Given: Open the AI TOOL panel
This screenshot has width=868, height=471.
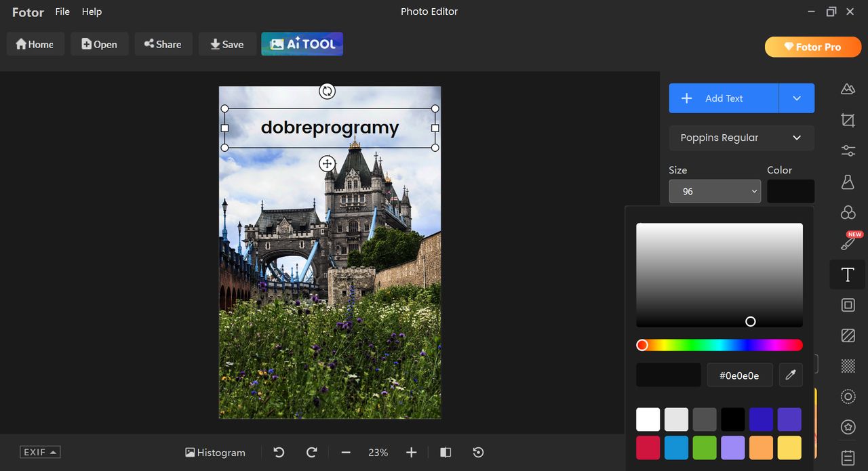Looking at the screenshot, I should [302, 44].
